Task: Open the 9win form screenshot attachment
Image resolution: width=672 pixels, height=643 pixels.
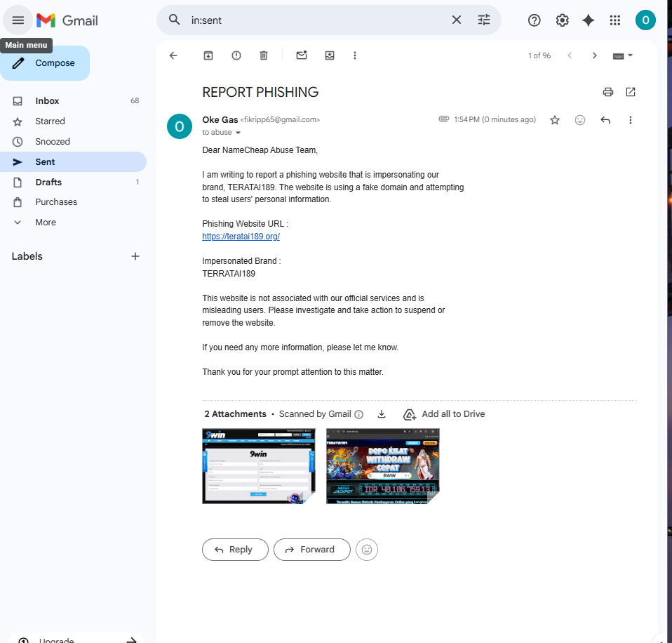Action: [258, 466]
